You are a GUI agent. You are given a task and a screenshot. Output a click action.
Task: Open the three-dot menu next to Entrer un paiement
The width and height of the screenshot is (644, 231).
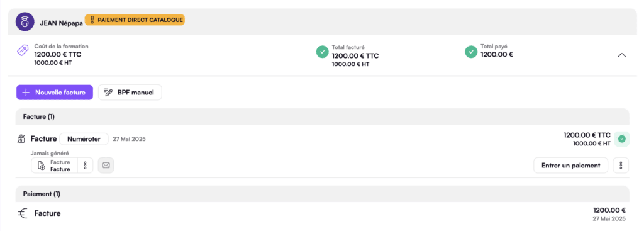click(x=621, y=166)
